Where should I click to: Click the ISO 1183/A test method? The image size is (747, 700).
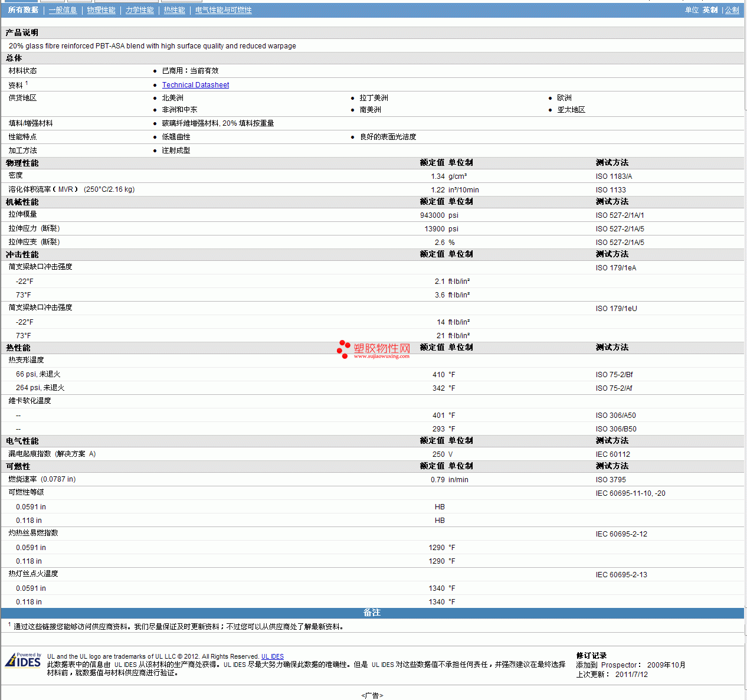pyautogui.click(x=614, y=176)
